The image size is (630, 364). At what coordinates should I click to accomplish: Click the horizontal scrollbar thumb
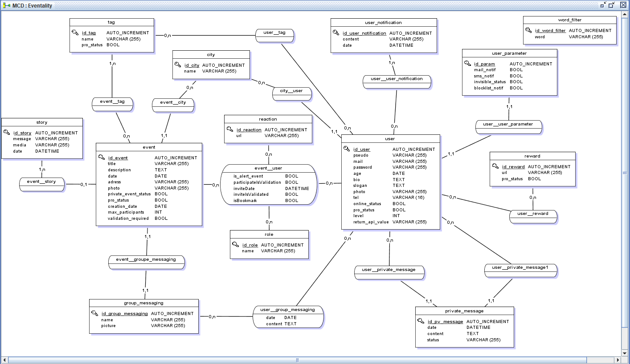coord(298,360)
